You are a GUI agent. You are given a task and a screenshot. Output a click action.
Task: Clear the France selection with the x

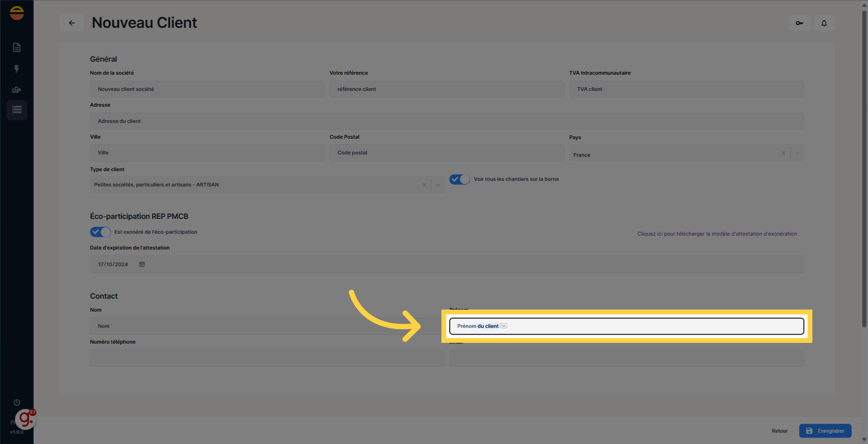pos(783,153)
